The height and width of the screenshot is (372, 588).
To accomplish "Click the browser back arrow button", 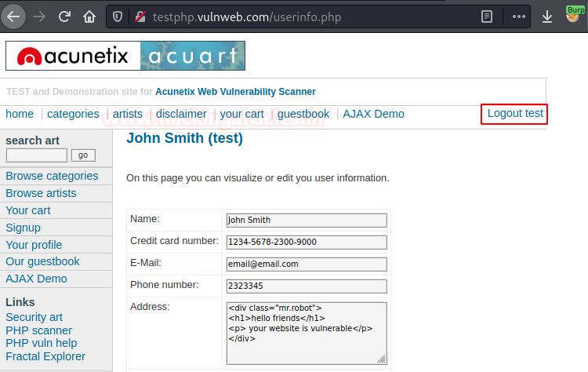I will click(x=13, y=17).
